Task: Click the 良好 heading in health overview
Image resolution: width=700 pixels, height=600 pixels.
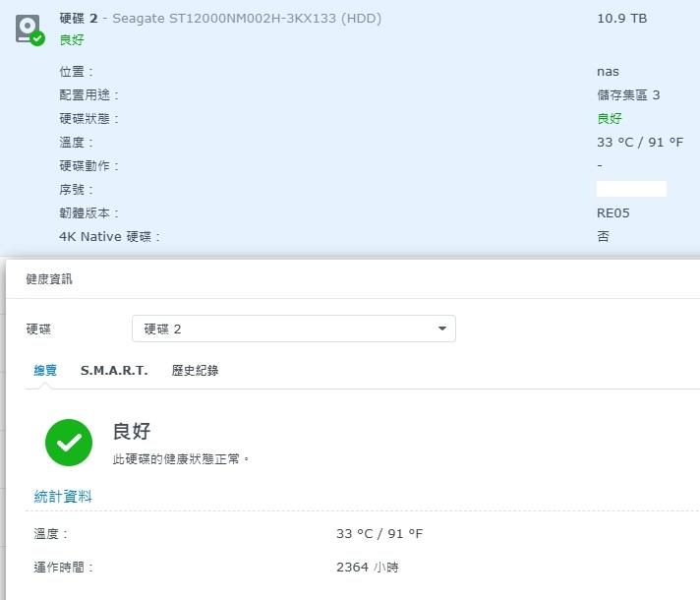Action: pyautogui.click(x=132, y=432)
